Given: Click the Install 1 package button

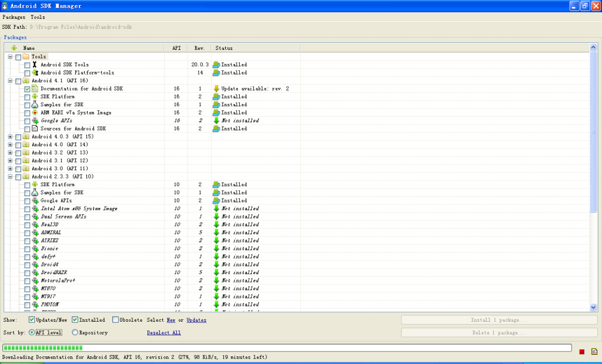Looking at the screenshot, I should [499, 320].
